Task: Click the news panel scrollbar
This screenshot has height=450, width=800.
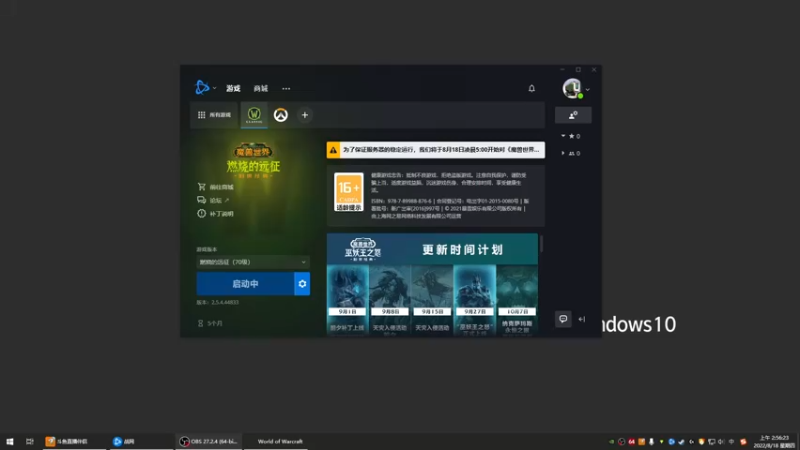Action: [541, 243]
